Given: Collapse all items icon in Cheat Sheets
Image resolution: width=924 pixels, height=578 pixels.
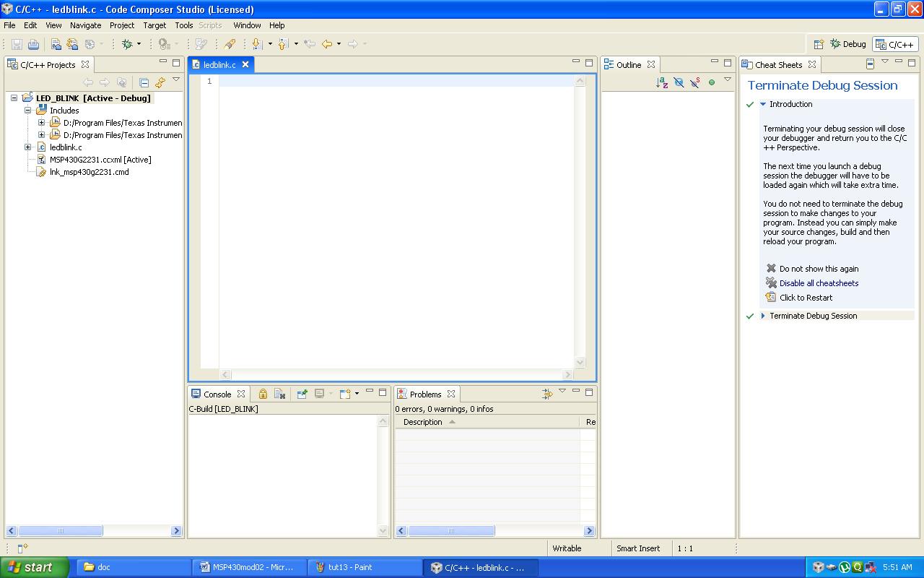Looking at the screenshot, I should point(870,64).
